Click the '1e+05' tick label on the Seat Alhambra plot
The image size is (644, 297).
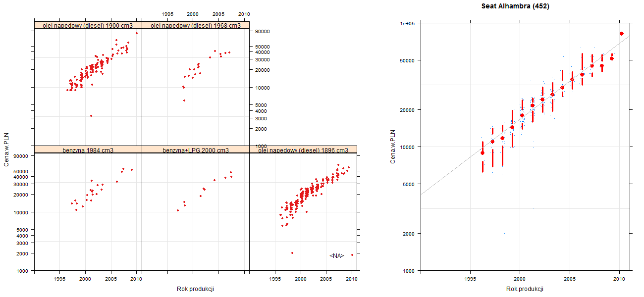point(407,23)
